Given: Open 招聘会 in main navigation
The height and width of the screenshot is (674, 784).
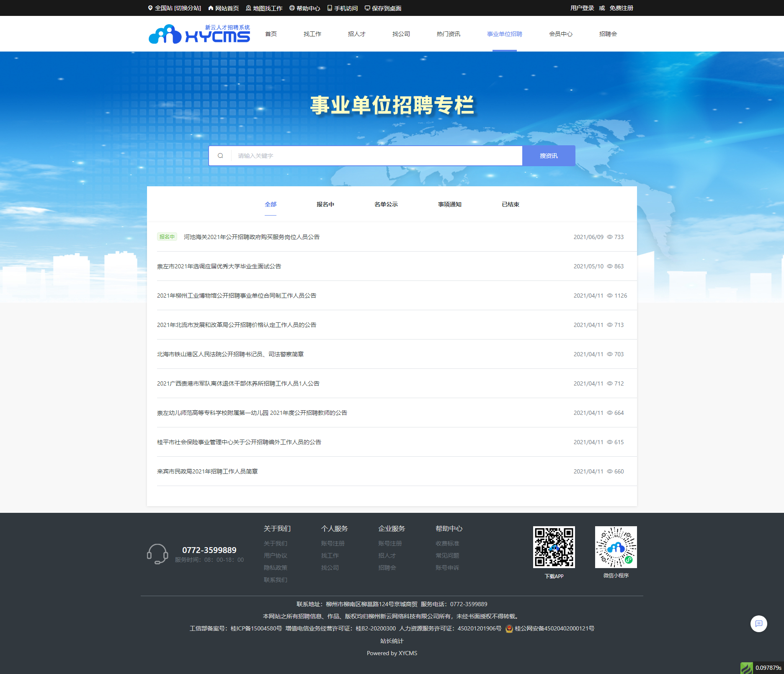Looking at the screenshot, I should tap(608, 34).
